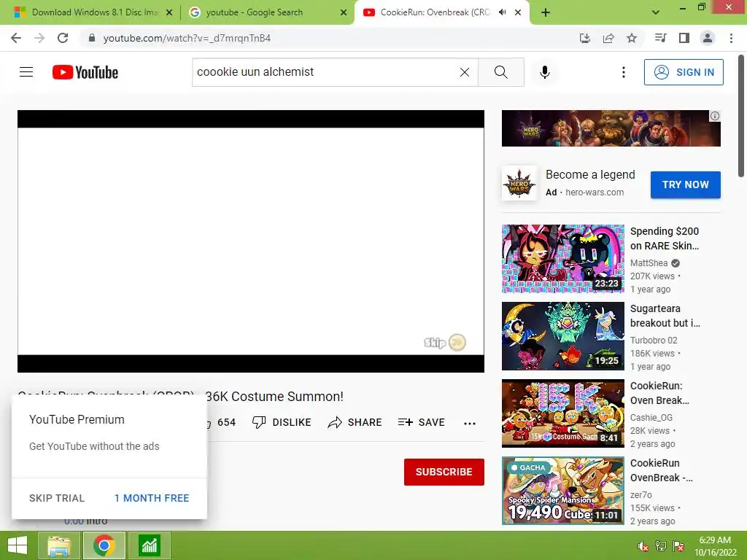Open File Explorer from taskbar
Image resolution: width=747 pixels, height=560 pixels.
pyautogui.click(x=58, y=545)
